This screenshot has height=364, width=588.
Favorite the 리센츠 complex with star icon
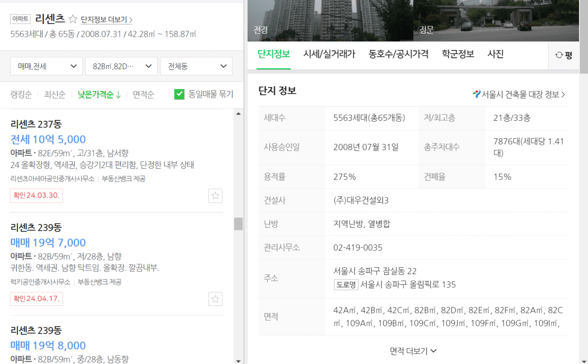point(73,19)
